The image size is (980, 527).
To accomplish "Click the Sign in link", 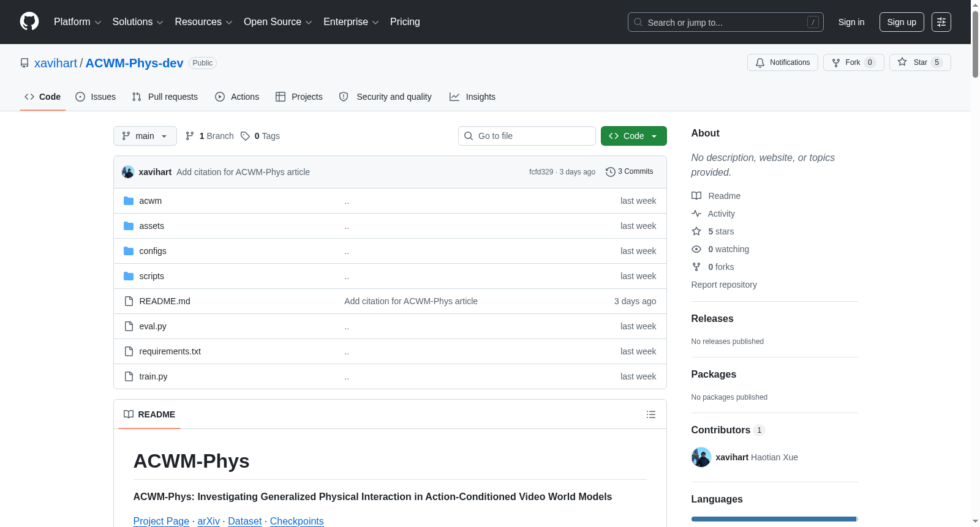I will [x=851, y=22].
